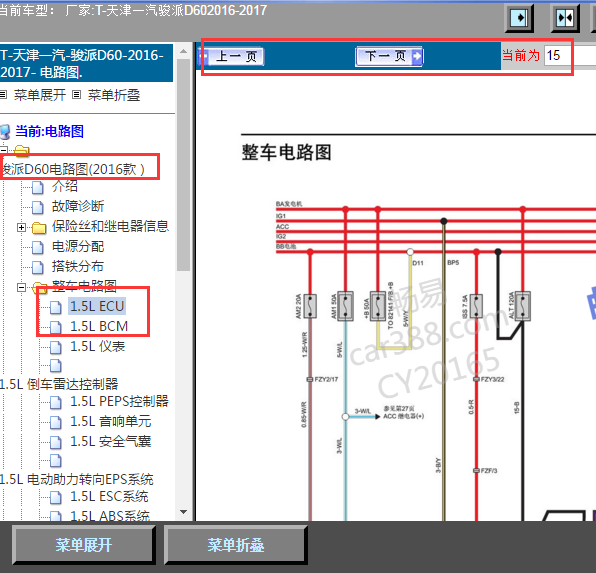Click the page icon next to 1.5L 音响单元
The width and height of the screenshot is (596, 573).
[x=56, y=422]
